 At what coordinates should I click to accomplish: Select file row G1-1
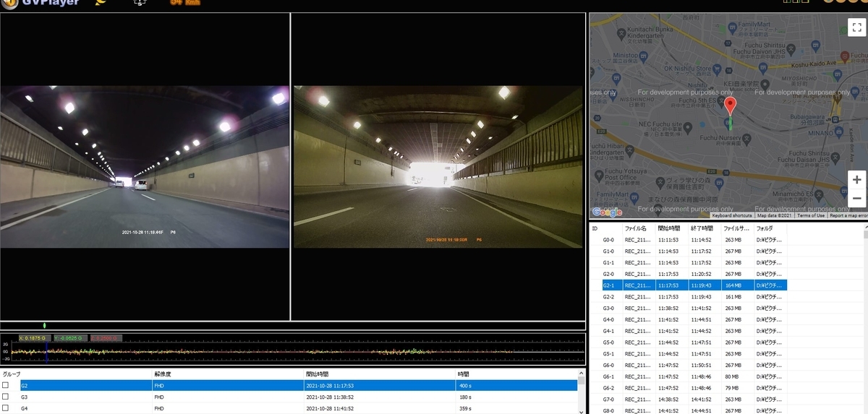point(689,263)
